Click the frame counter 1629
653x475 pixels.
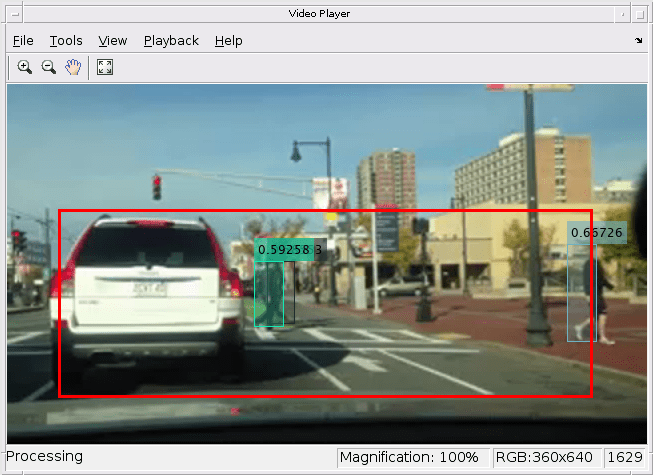pos(625,458)
